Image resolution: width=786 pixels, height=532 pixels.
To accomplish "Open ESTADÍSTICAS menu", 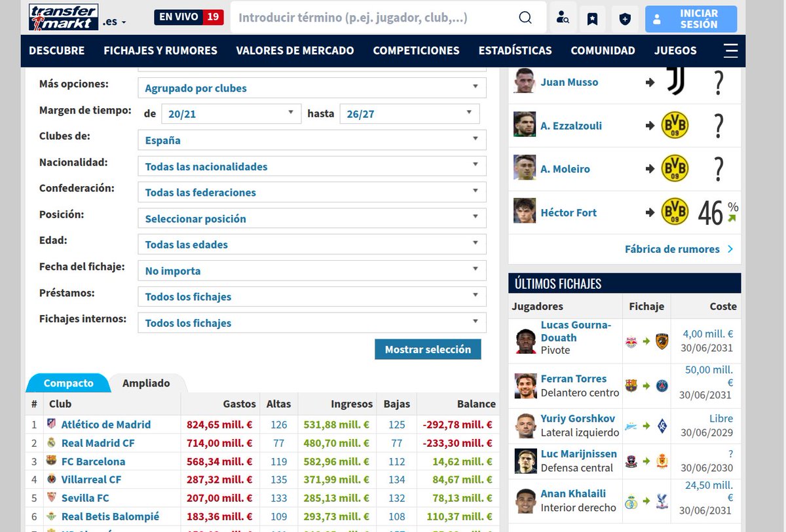I will [x=515, y=50].
